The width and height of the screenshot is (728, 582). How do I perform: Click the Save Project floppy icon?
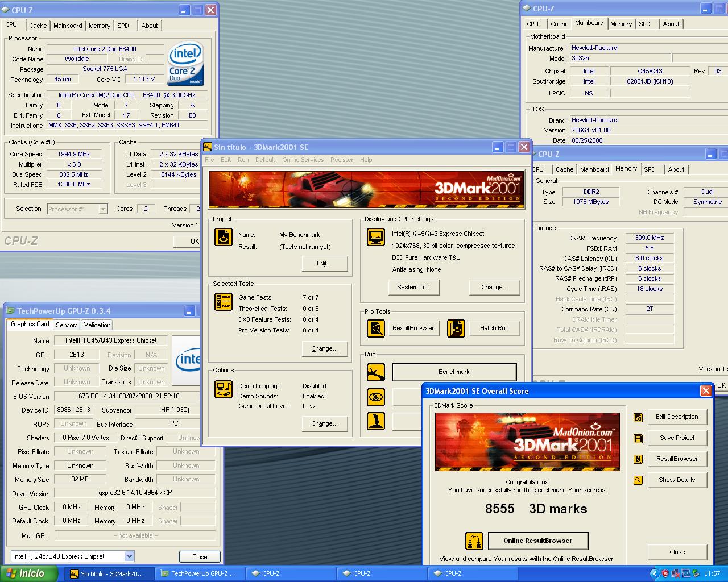(638, 438)
